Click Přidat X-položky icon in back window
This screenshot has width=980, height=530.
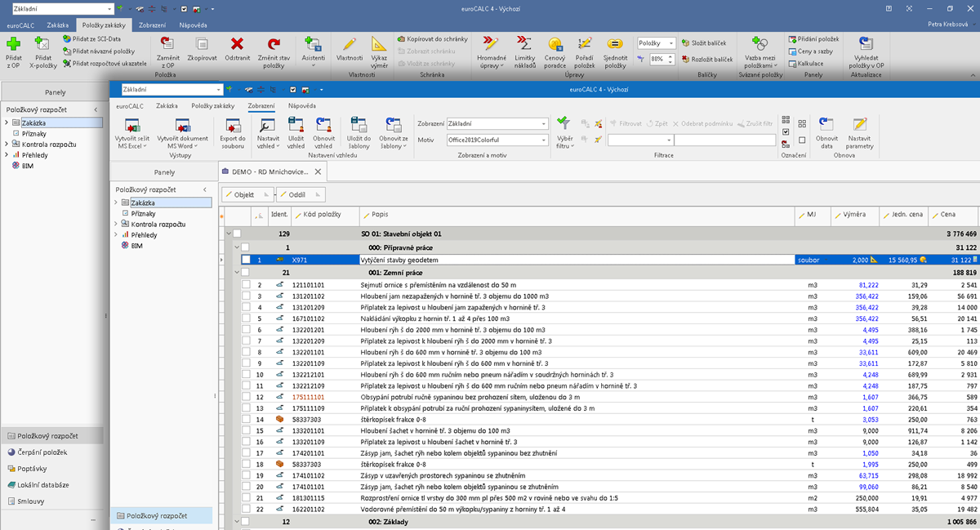click(43, 45)
